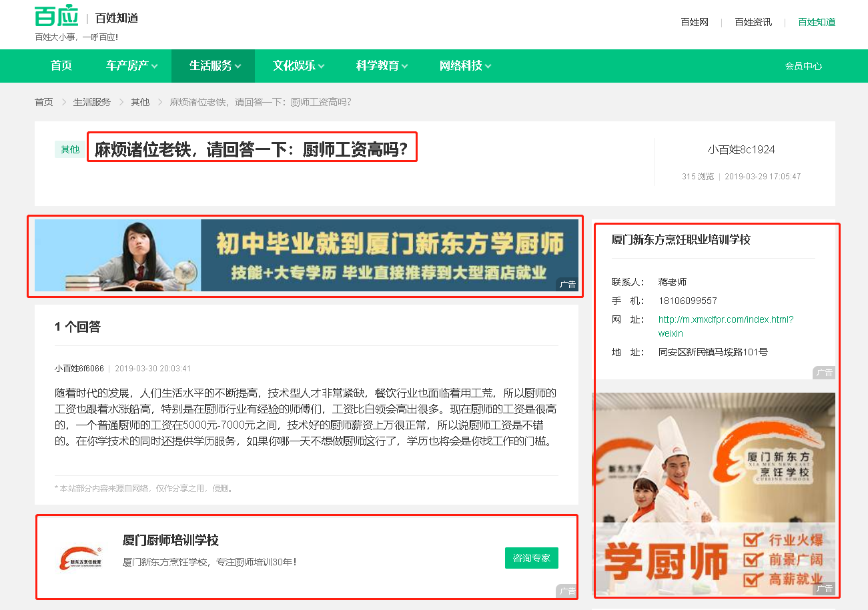
Task: Open answerer profile 小百姓6f6066
Action: click(79, 368)
